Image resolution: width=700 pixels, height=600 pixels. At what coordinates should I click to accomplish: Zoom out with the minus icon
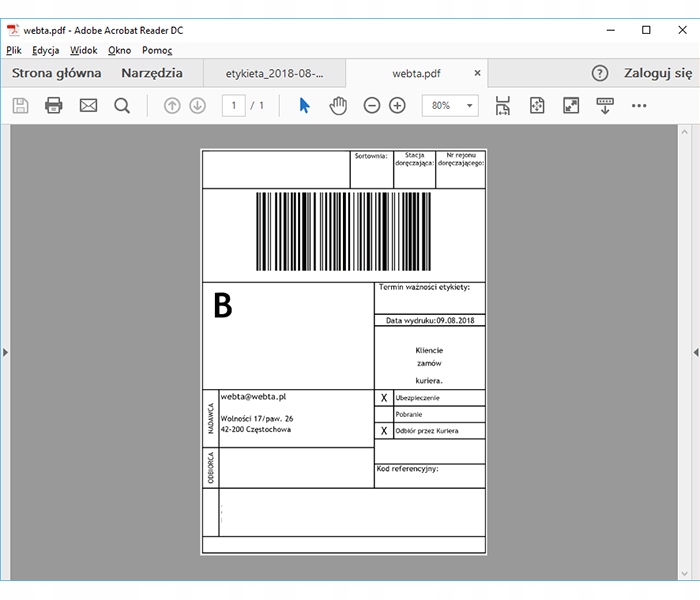point(372,106)
